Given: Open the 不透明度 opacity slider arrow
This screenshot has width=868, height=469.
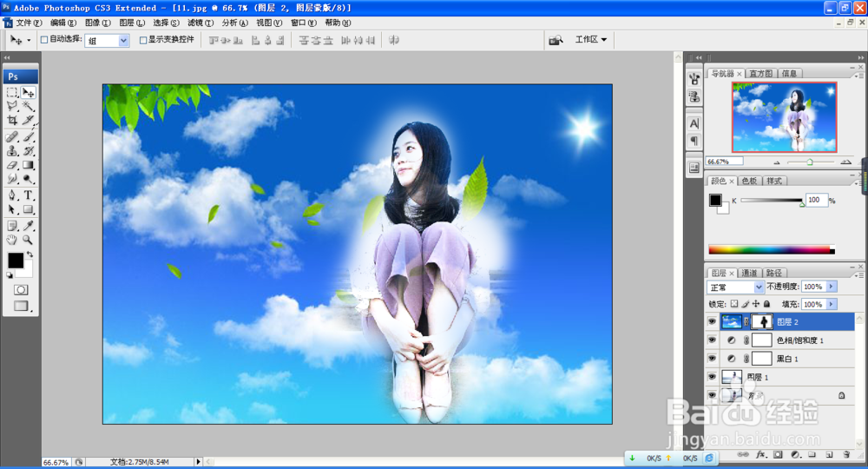Looking at the screenshot, I should pos(832,287).
